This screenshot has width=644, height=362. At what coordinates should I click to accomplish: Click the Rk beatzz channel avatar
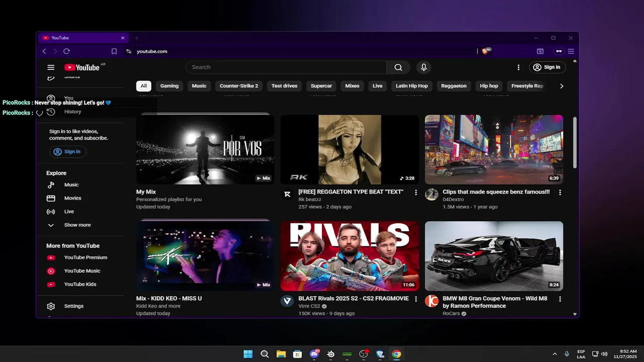(287, 195)
